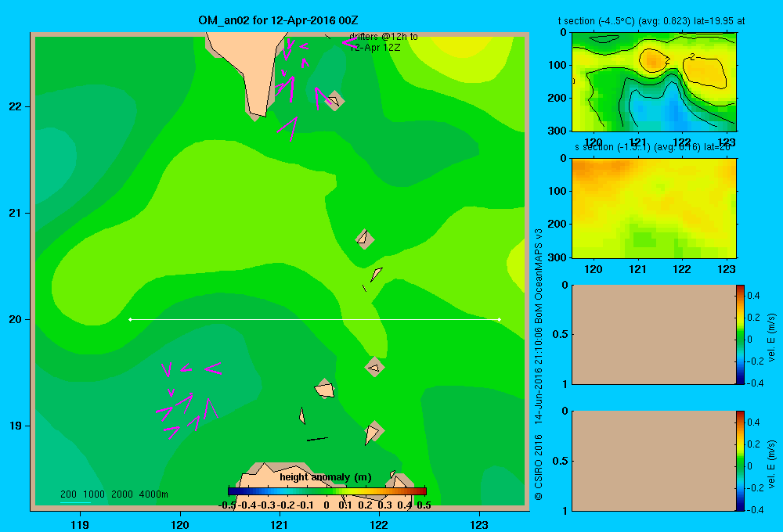The height and width of the screenshot is (532, 783).
Task: Click latitude label 20 on main map
Action: tap(15, 319)
